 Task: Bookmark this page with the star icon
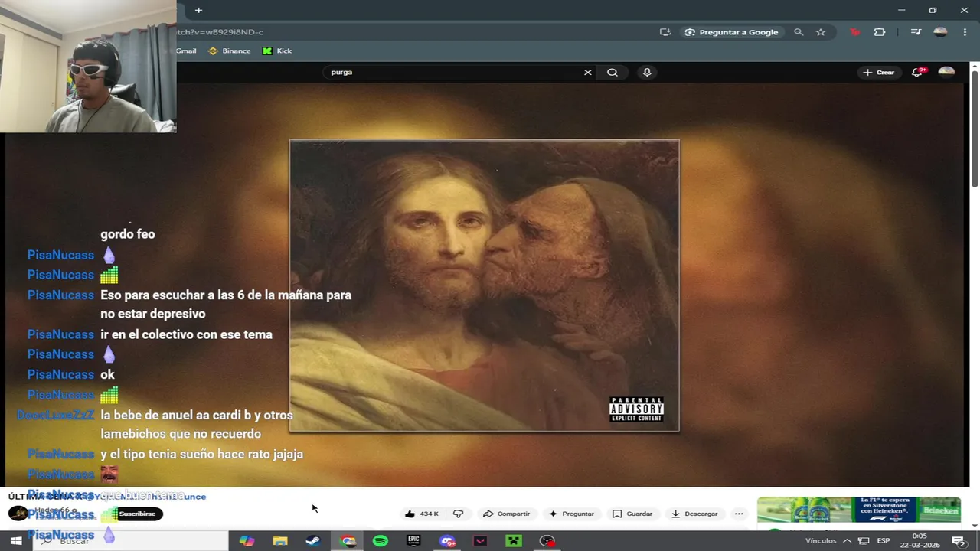click(x=821, y=32)
